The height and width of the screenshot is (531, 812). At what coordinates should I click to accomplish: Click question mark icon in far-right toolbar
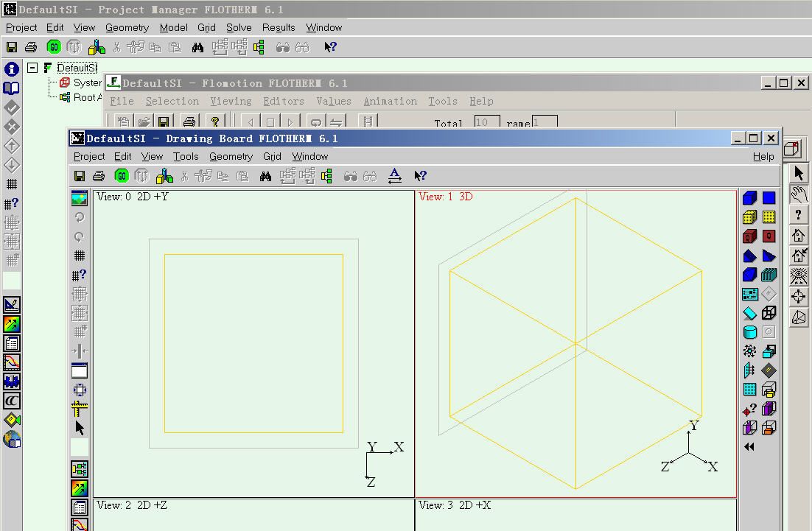(799, 214)
